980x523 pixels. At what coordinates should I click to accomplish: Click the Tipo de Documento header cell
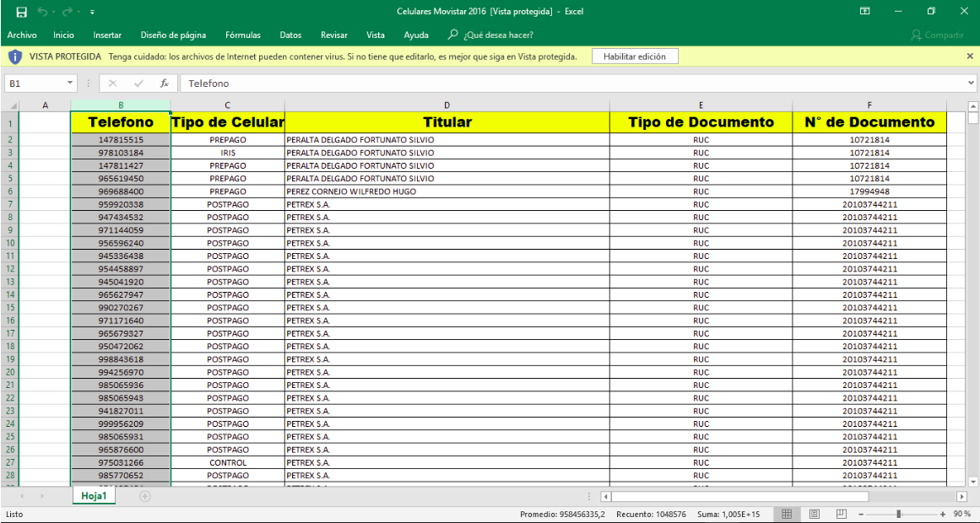[701, 121]
